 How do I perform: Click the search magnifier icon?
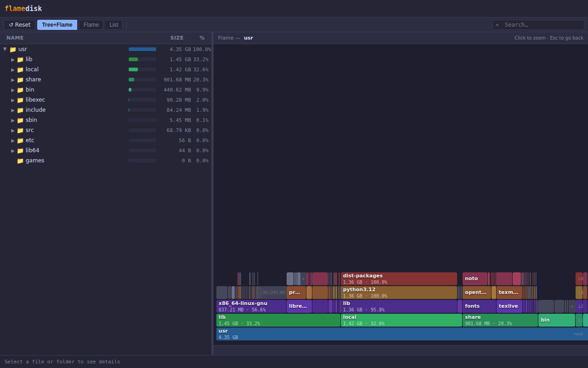point(497,25)
